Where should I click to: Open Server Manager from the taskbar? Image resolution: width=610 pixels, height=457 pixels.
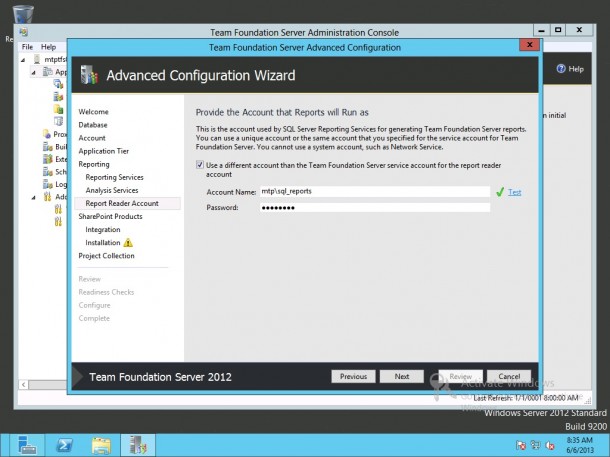coord(27,445)
